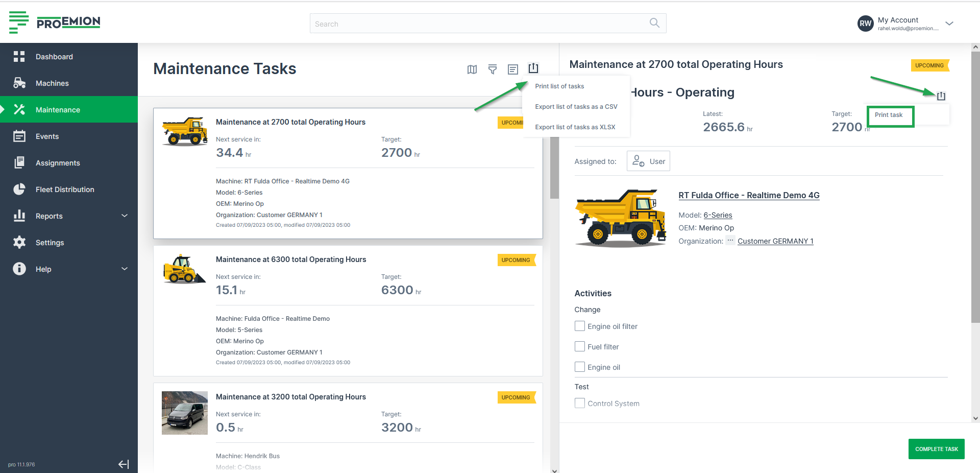
Task: Select Export list of tasks as CSV
Action: click(576, 107)
